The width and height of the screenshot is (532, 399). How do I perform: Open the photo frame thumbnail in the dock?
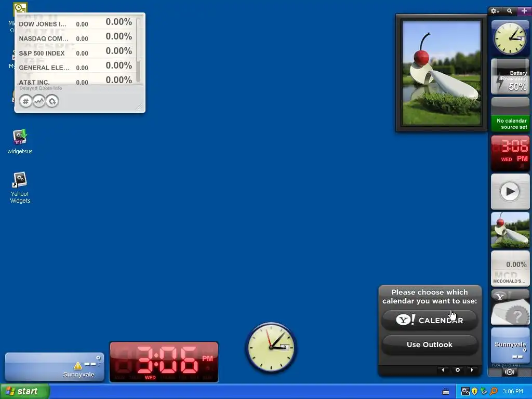coord(510,230)
